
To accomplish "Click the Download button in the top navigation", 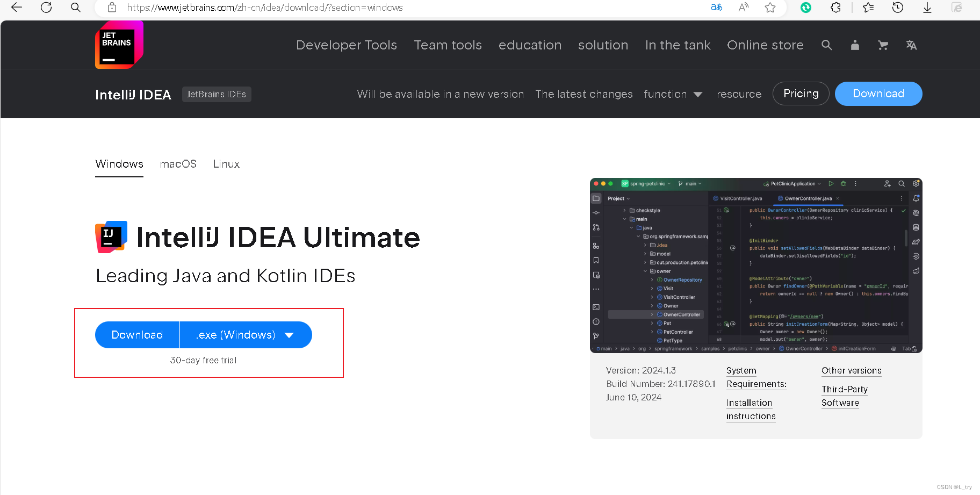I will [x=878, y=94].
